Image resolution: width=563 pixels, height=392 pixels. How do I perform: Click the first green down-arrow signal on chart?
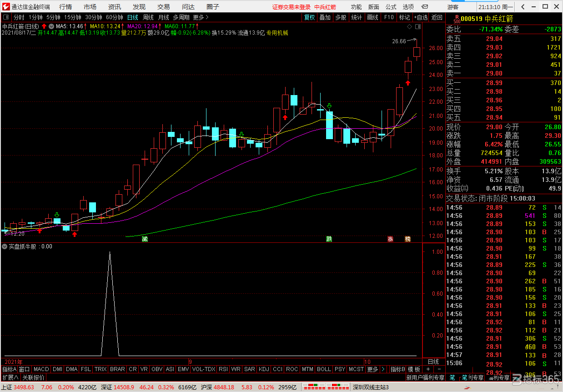pos(57,215)
